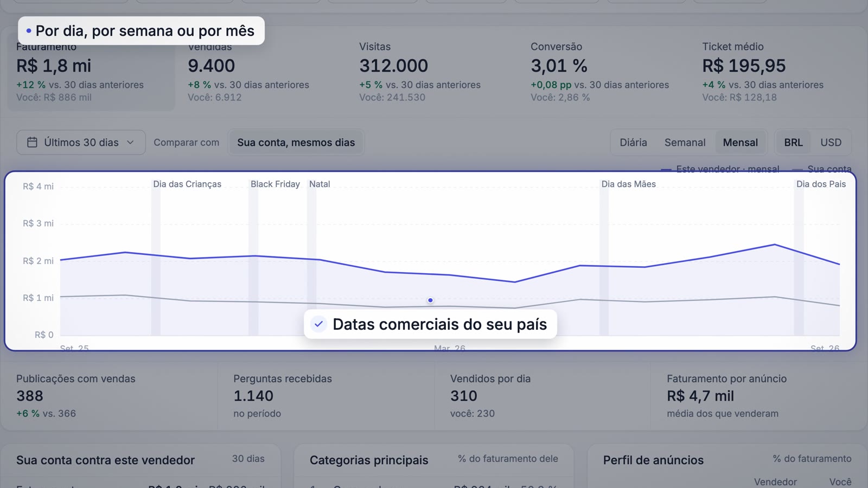Switch chart to Semanal granularity
This screenshot has width=868, height=488.
pyautogui.click(x=685, y=143)
